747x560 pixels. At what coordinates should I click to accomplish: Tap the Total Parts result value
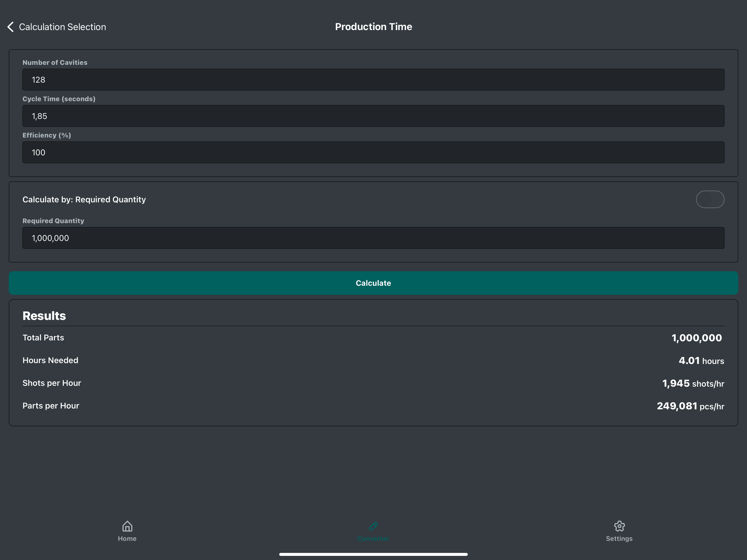click(696, 338)
